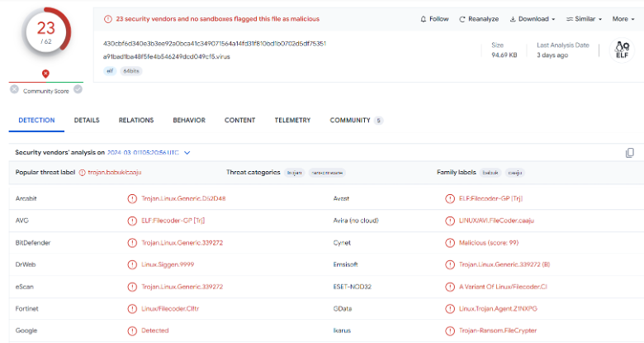Click the SHA-256 file hash text
The height and width of the screenshot is (343, 644).
click(x=215, y=43)
